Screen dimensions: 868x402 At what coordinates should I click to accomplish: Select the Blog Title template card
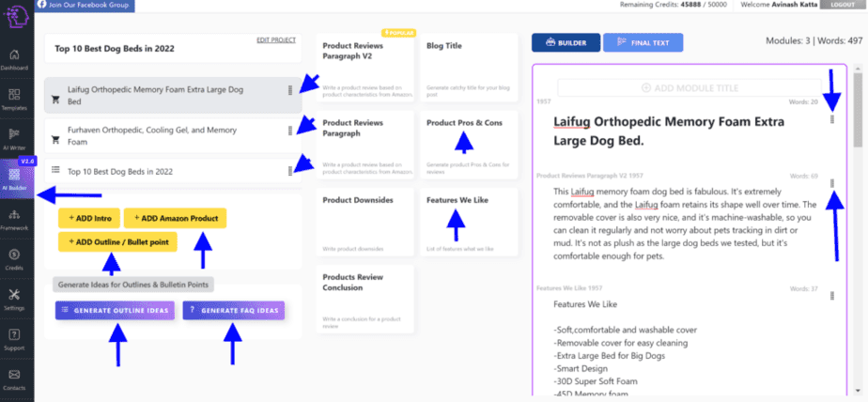(x=469, y=68)
